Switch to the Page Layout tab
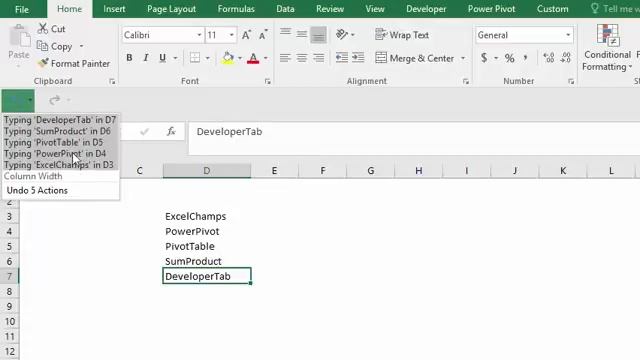 (x=171, y=9)
